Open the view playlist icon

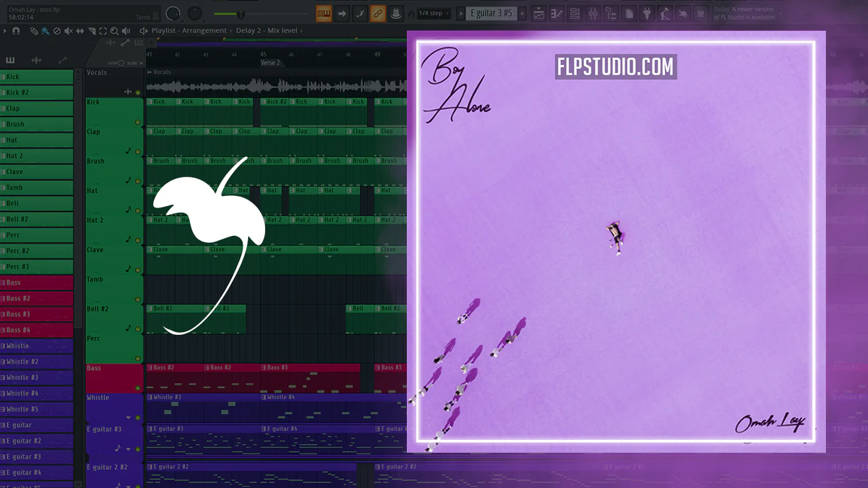(x=539, y=13)
